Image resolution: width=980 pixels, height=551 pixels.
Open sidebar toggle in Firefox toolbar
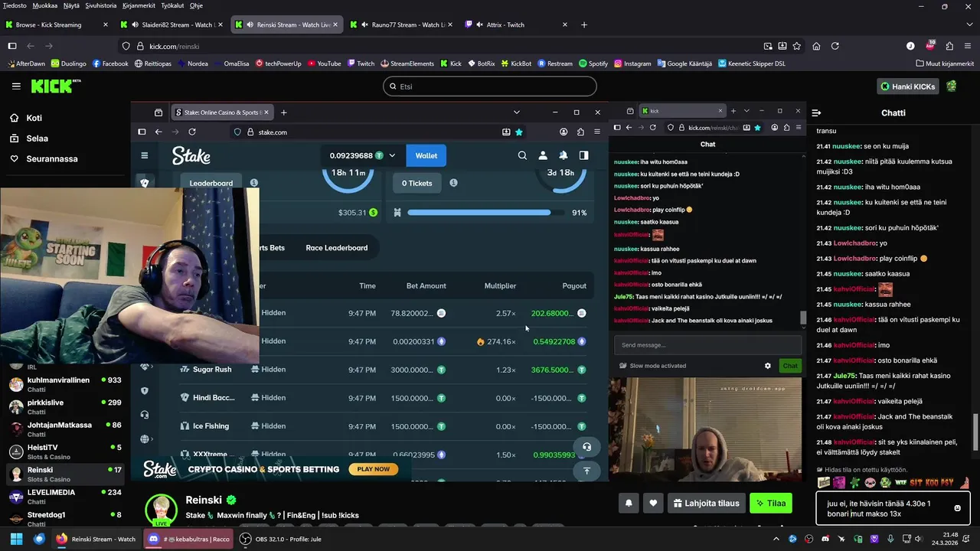(12, 46)
